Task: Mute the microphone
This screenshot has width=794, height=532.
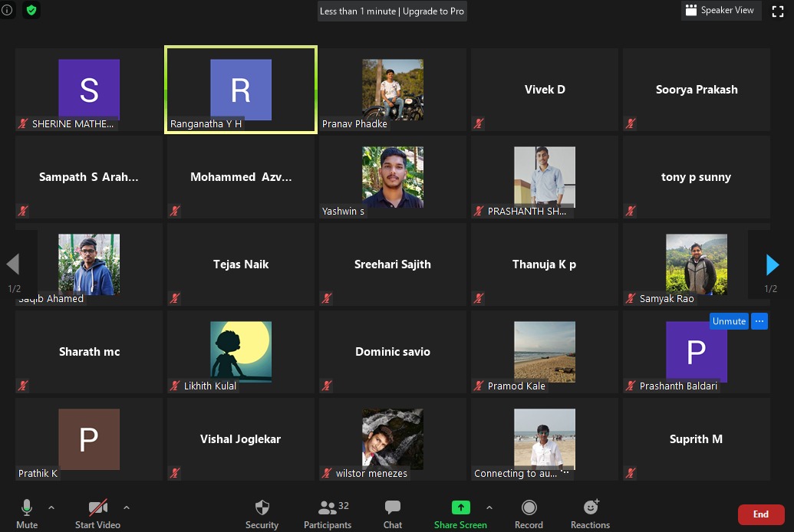Action: pos(27,508)
